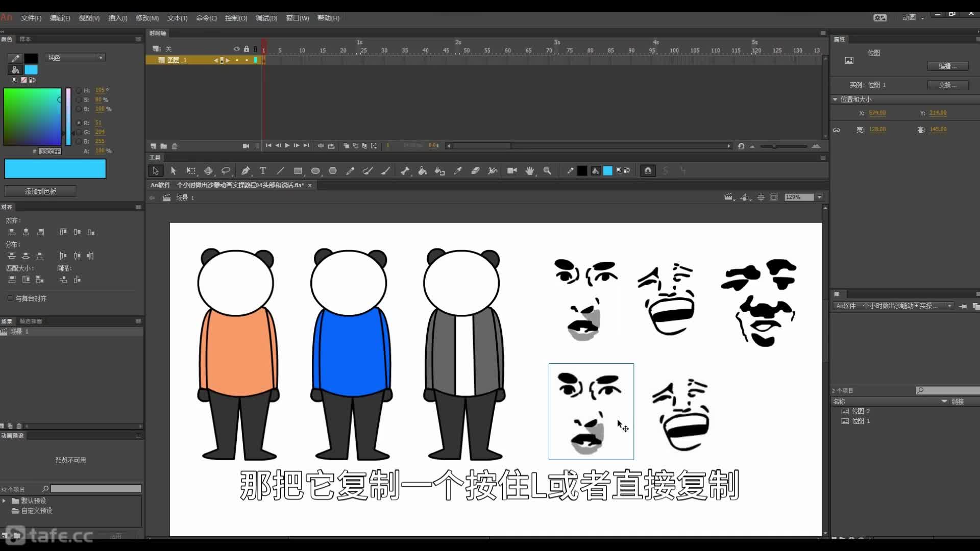Select the Hand tool in toolbar
The width and height of the screenshot is (980, 551).
point(529,170)
